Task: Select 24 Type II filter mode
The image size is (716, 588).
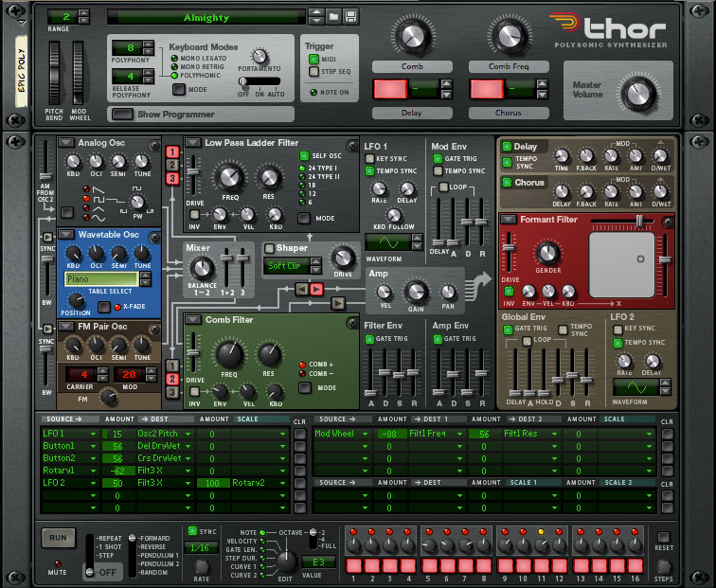Action: [x=302, y=177]
